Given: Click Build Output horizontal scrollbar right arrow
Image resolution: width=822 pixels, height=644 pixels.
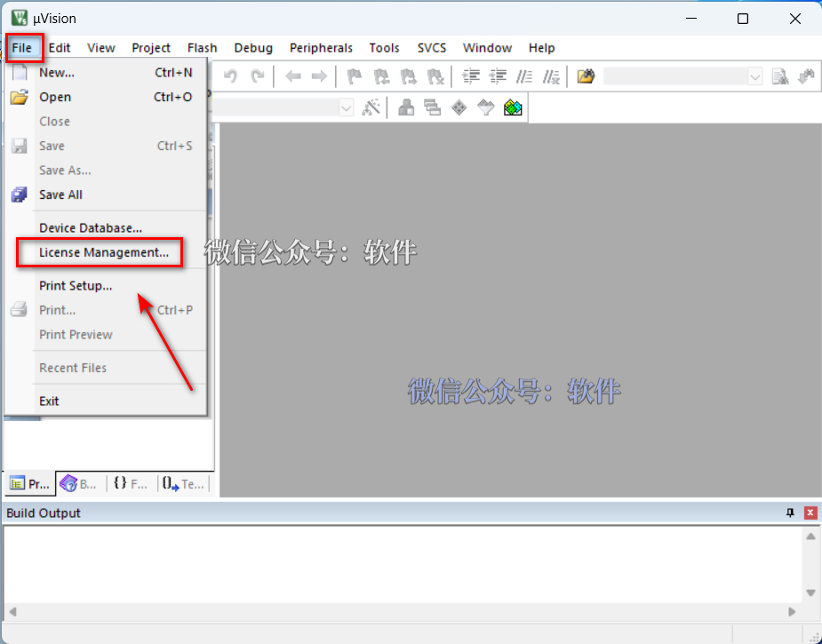Looking at the screenshot, I should pyautogui.click(x=792, y=611).
